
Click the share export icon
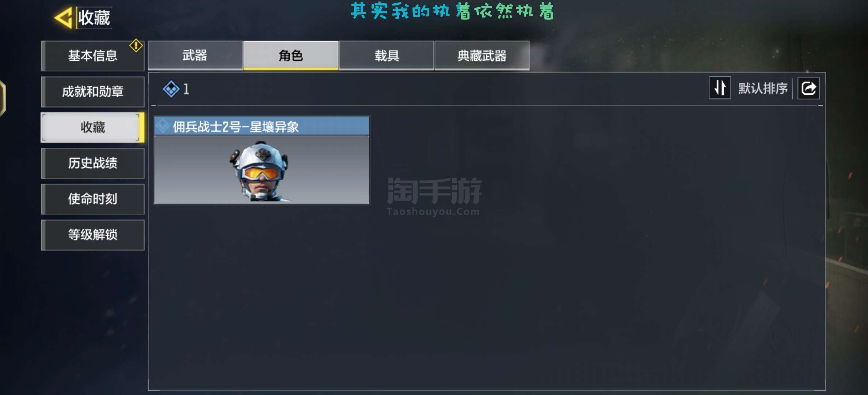pyautogui.click(x=808, y=88)
